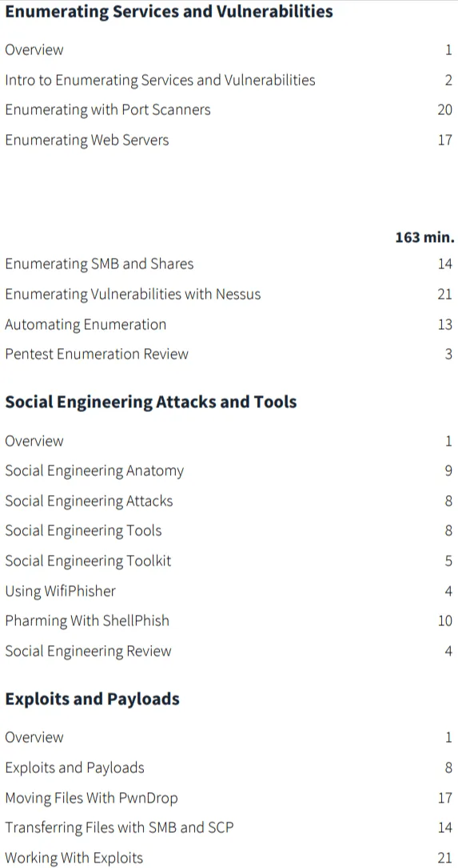This screenshot has height=868, width=458.
Task: Click Exploits and Payloads section heading
Action: (x=93, y=700)
